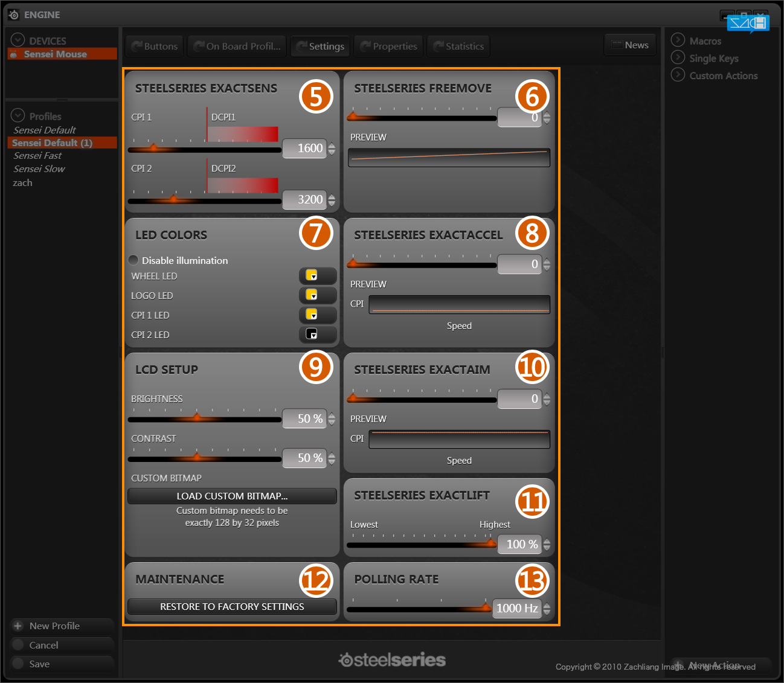This screenshot has height=683, width=784.
Task: Save the current profile changes
Action: 62,664
